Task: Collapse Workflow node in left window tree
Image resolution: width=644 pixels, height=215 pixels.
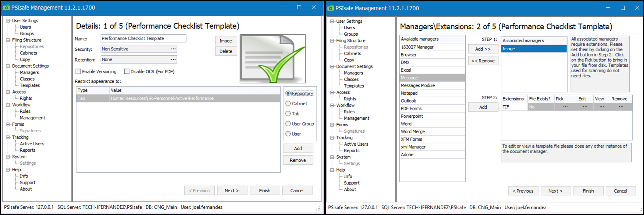Action: coord(8,105)
